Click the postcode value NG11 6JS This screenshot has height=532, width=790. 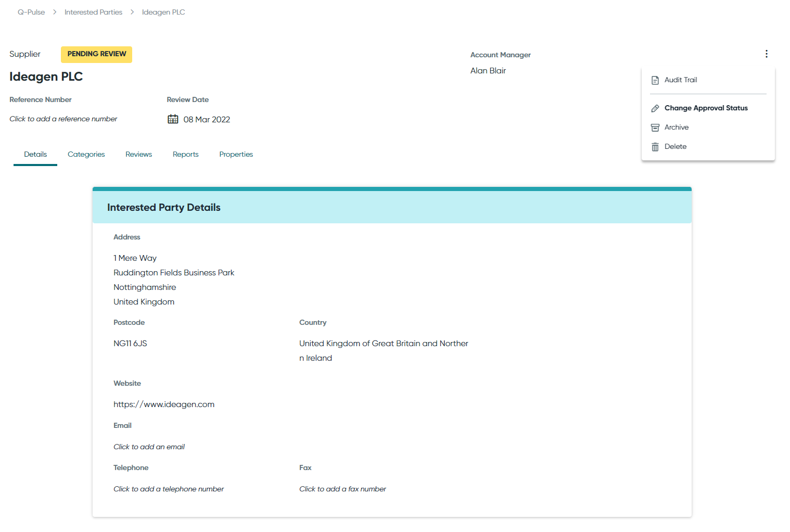[130, 344]
